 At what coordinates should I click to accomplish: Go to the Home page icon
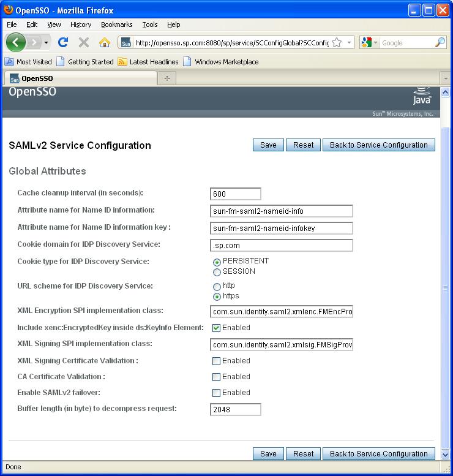coord(105,42)
